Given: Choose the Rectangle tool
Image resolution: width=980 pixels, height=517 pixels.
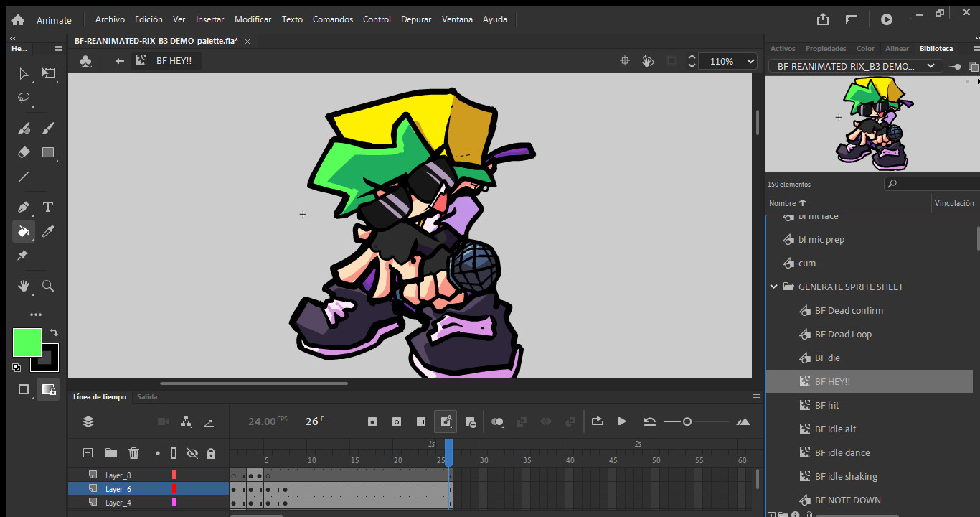Looking at the screenshot, I should click(48, 152).
